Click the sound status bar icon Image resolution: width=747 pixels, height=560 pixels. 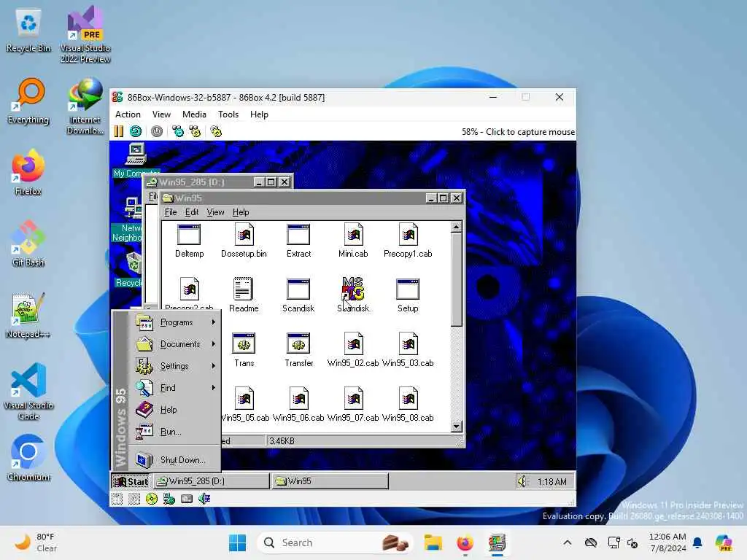pyautogui.click(x=204, y=499)
